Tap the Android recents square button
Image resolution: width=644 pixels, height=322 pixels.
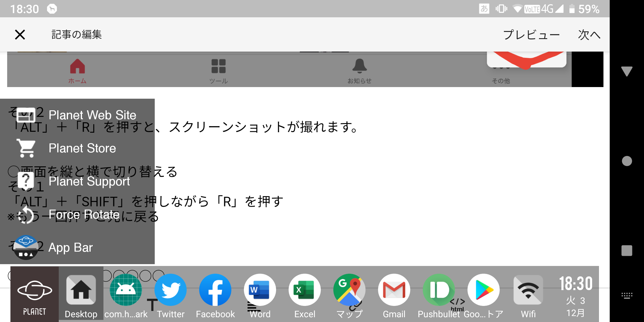627,250
